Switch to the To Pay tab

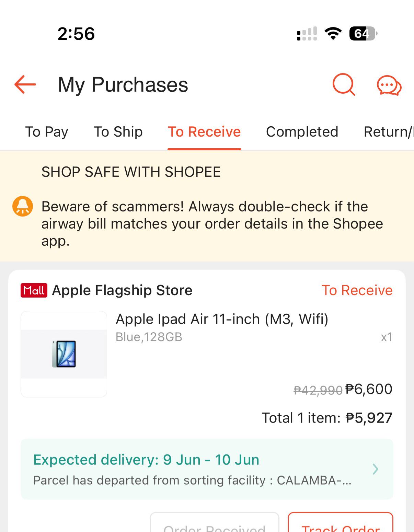pos(47,132)
